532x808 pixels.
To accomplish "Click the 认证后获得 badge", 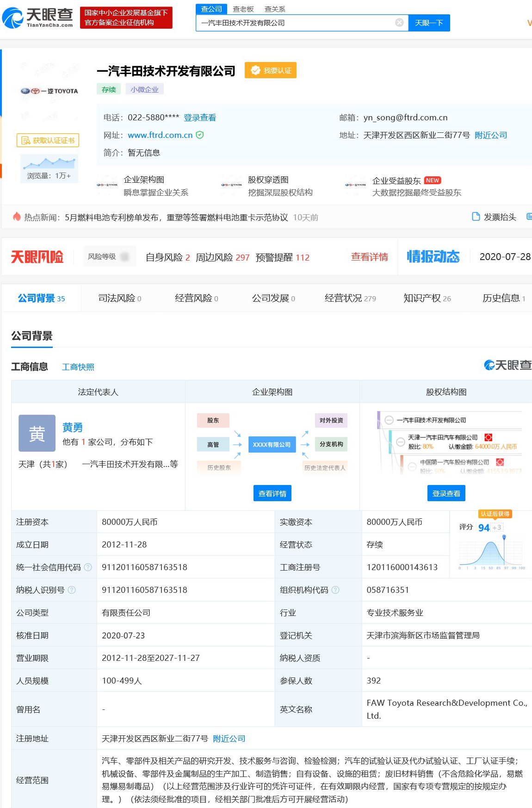I will [495, 514].
